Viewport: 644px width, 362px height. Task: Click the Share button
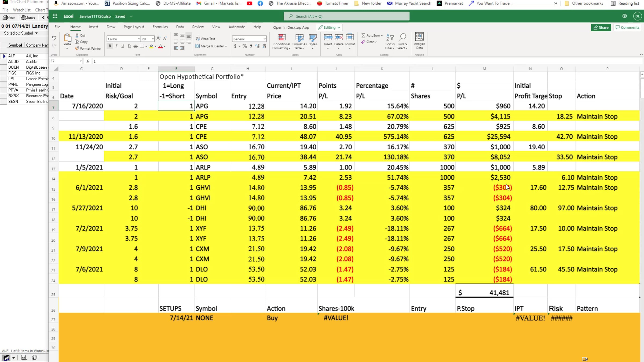601,27
